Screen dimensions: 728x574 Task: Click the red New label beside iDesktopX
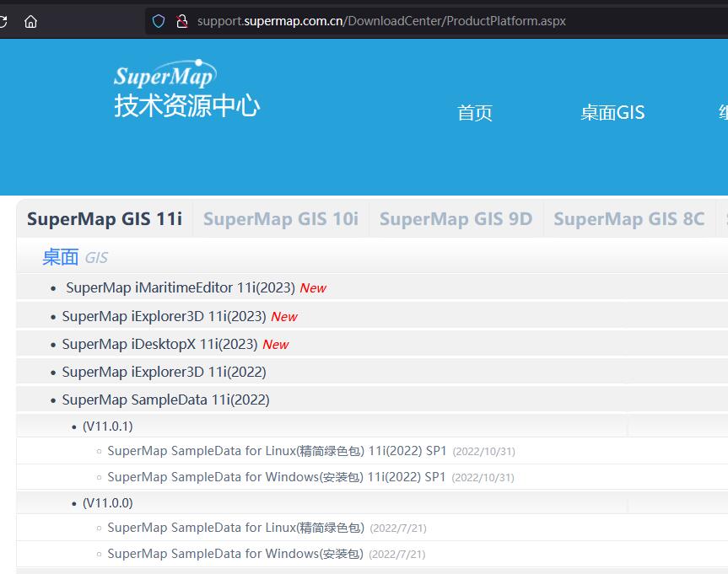[276, 345]
